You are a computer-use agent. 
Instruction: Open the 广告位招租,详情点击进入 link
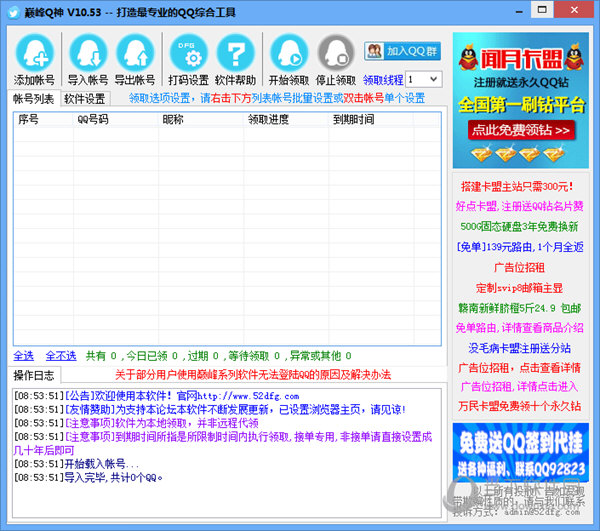coord(519,387)
